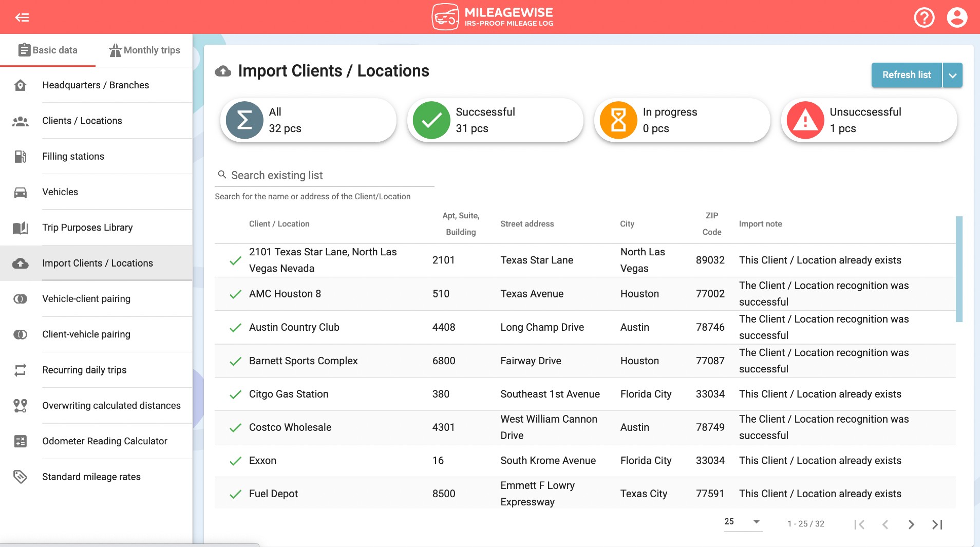Click the 1 - 25 / 32 pagination text
The width and height of the screenshot is (980, 547).
point(805,524)
